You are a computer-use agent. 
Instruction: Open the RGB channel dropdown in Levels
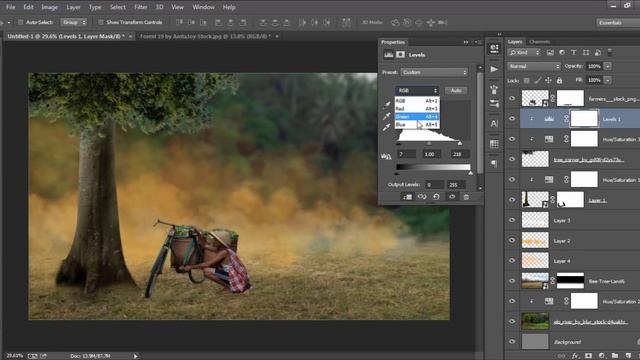[416, 91]
